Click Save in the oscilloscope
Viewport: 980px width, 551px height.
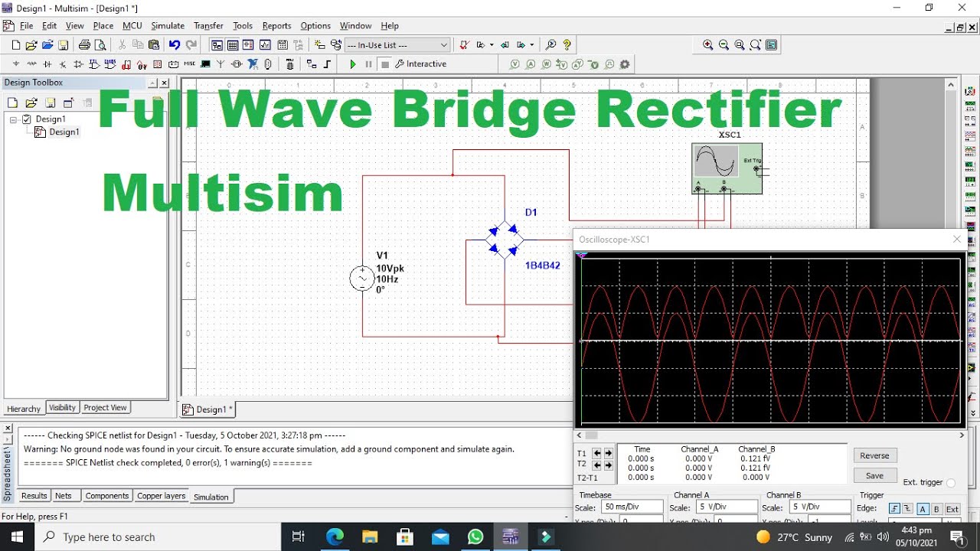tap(874, 475)
